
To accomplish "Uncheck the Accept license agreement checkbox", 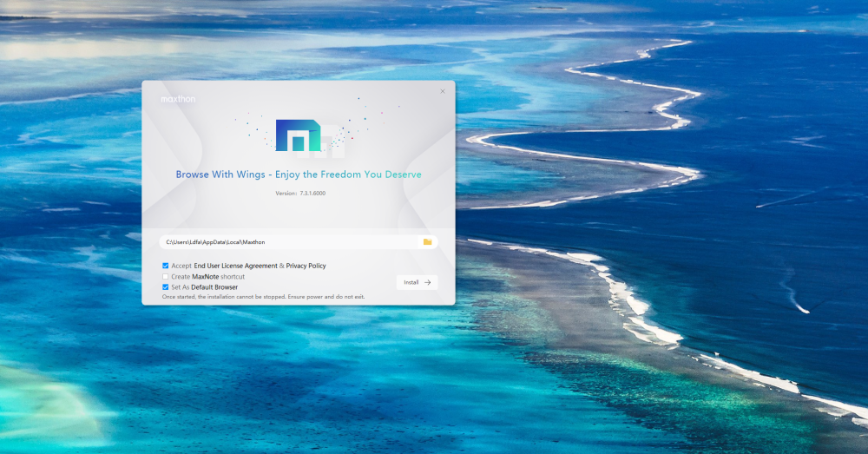I will [x=165, y=266].
